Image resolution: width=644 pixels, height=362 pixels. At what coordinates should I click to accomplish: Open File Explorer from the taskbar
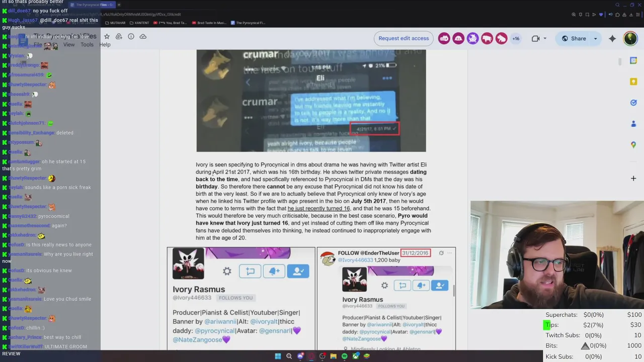coord(334,356)
